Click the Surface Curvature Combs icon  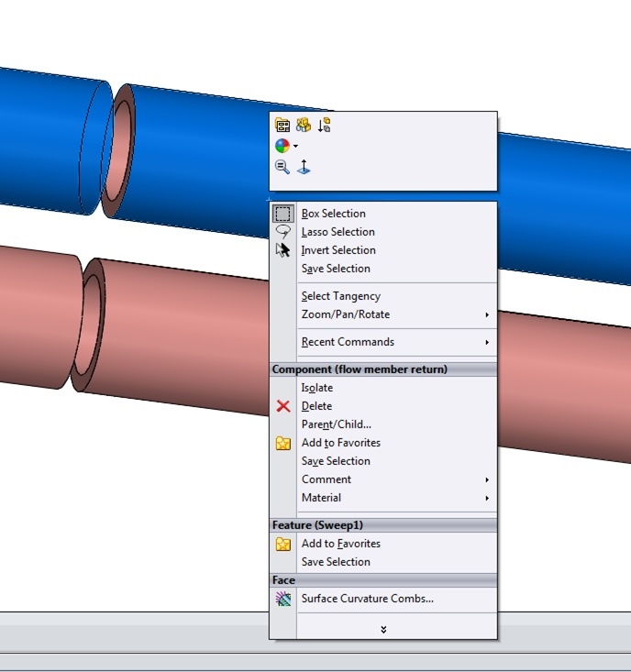282,599
